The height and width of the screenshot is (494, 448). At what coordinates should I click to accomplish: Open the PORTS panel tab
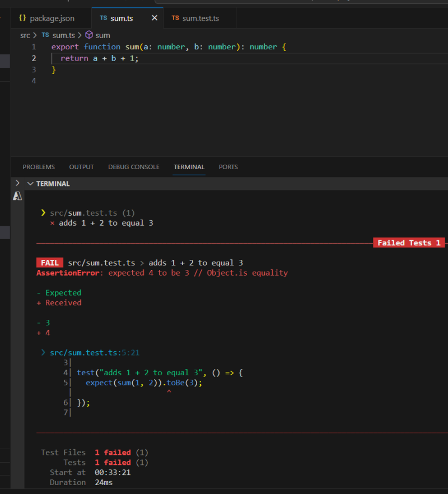click(228, 167)
